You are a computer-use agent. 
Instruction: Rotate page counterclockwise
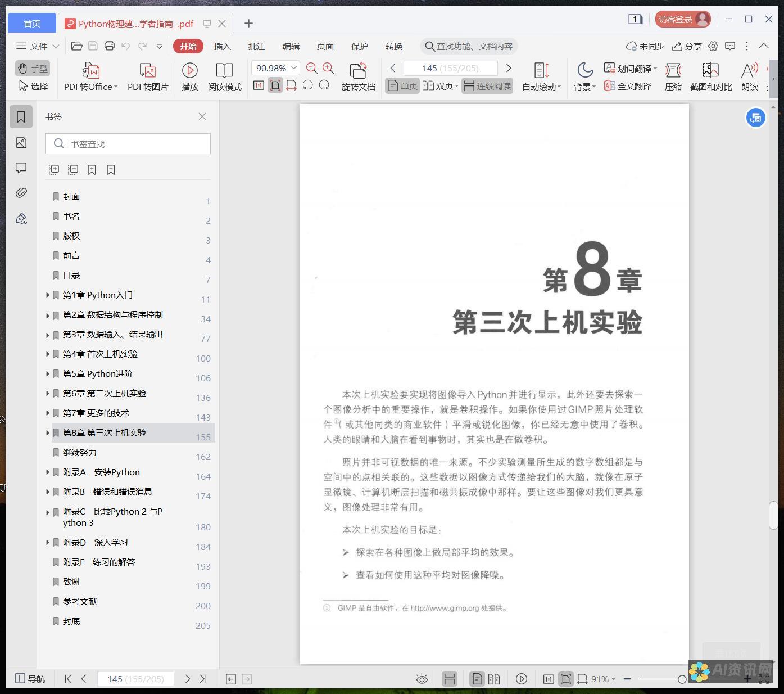(x=307, y=85)
